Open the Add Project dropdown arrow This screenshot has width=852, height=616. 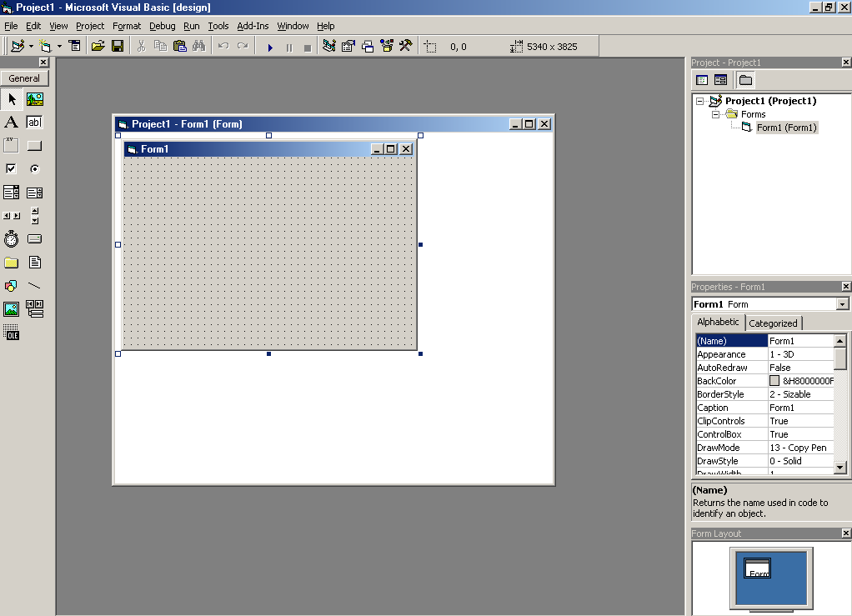point(31,47)
